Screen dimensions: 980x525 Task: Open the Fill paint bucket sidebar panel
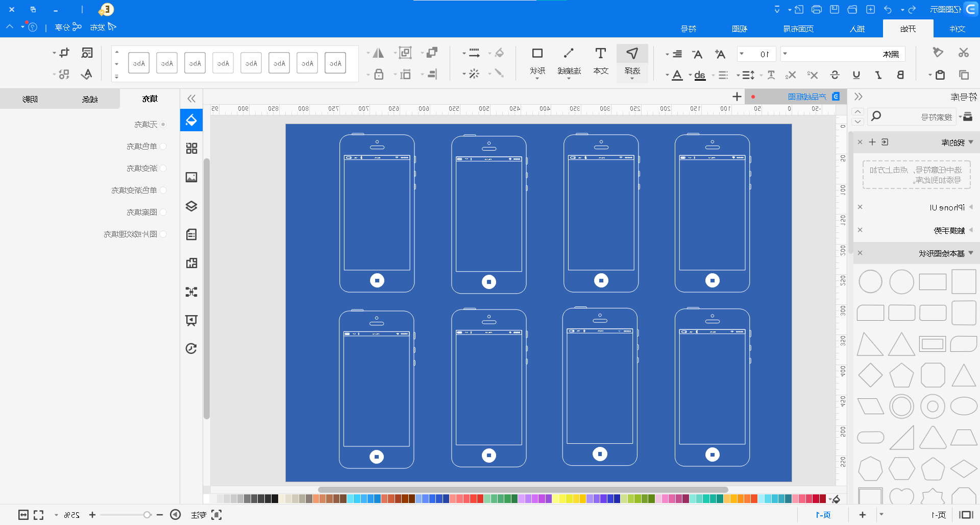tap(191, 120)
